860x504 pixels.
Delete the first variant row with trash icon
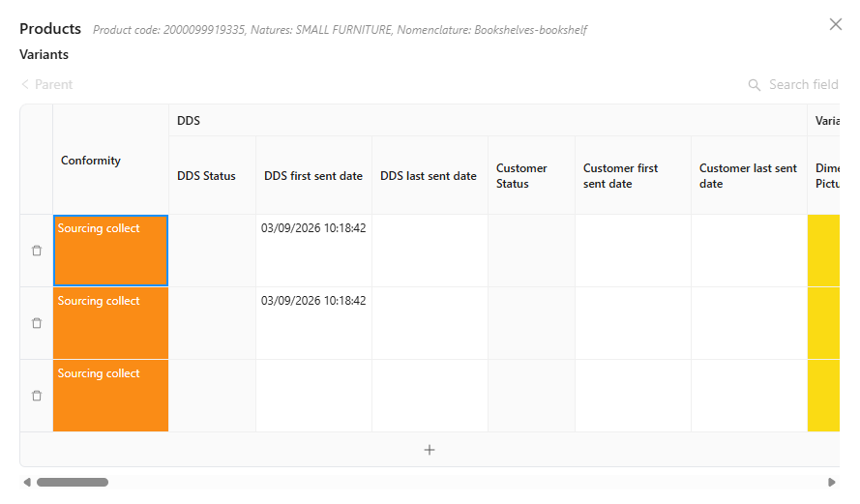click(x=37, y=251)
